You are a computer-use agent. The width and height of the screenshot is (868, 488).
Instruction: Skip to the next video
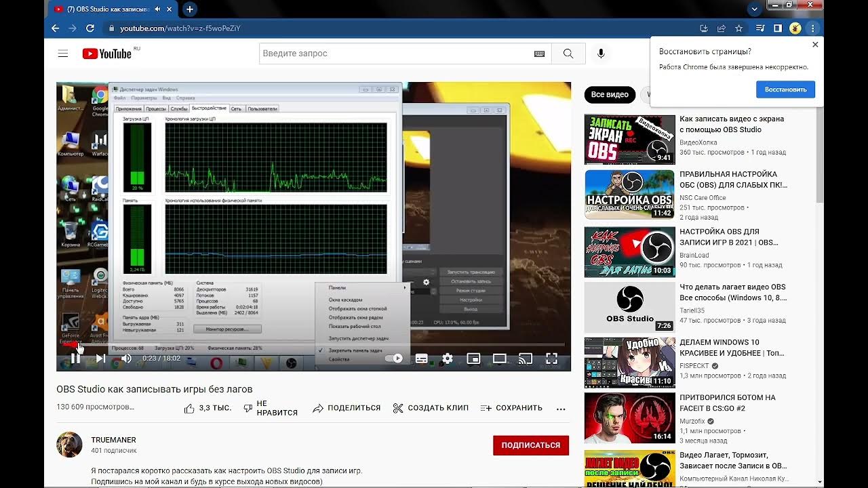100,358
